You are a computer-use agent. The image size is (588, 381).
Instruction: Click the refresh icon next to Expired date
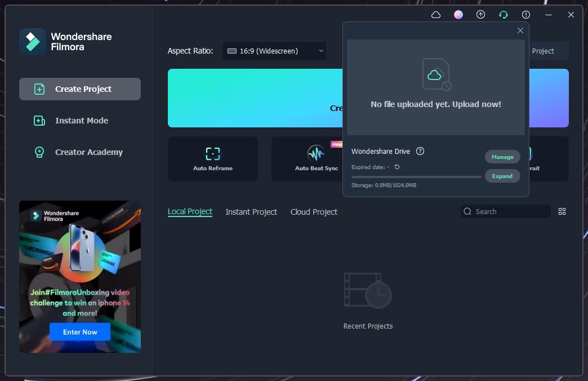pos(397,167)
